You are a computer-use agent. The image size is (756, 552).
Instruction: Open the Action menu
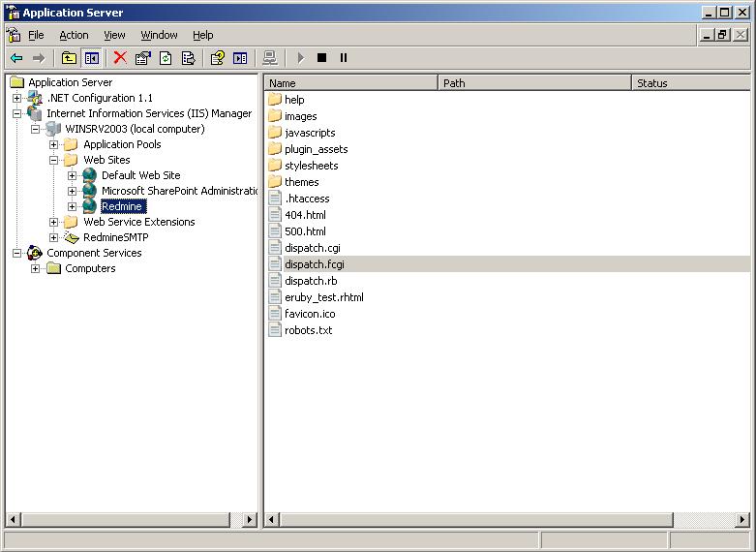point(74,35)
